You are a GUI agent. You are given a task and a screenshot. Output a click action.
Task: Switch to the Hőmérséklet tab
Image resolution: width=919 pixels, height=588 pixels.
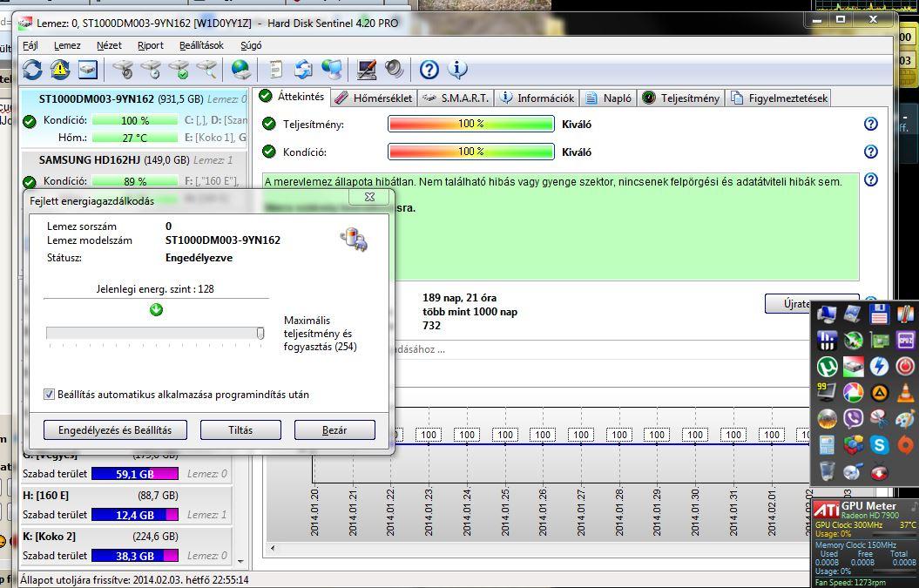point(374,98)
